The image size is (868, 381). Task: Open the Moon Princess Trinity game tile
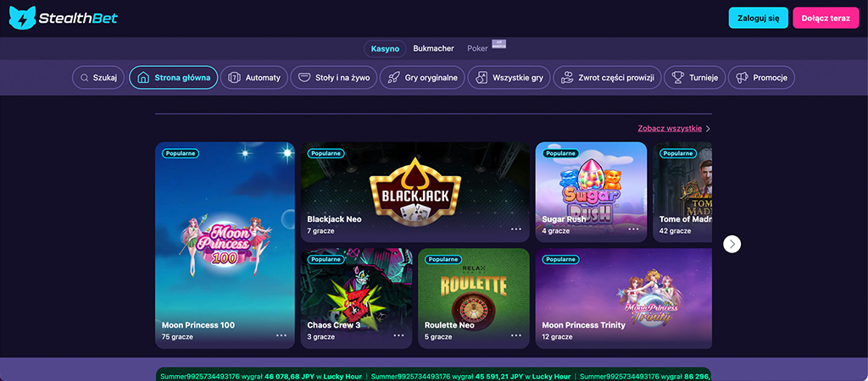pyautogui.click(x=624, y=298)
